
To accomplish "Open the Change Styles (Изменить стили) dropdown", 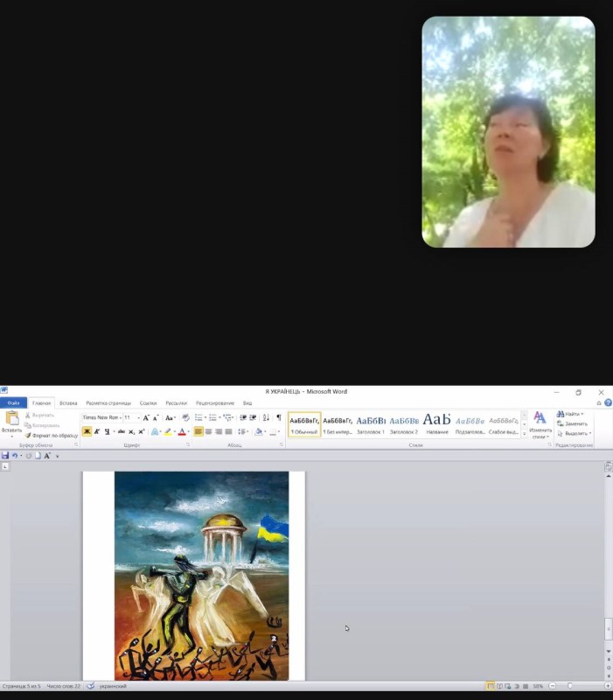I will point(540,424).
